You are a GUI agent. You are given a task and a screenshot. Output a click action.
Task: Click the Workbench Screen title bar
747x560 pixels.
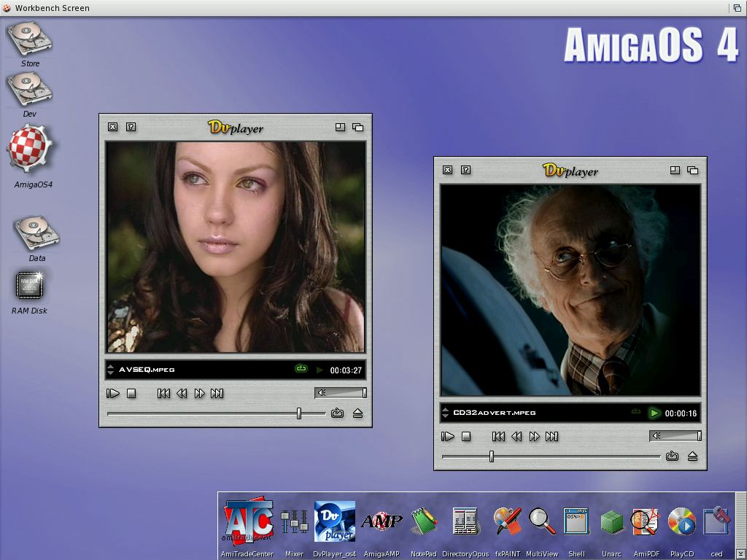click(373, 8)
